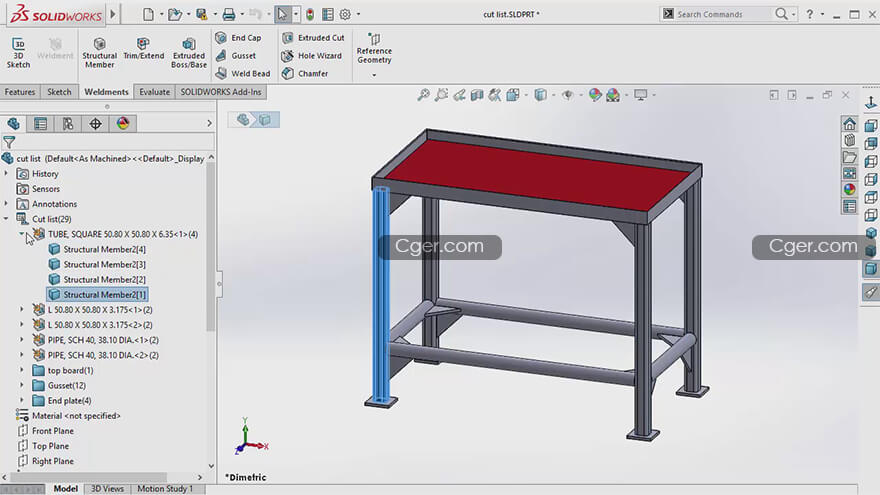Expand the Annotations node
The width and height of the screenshot is (880, 495).
click(6, 204)
